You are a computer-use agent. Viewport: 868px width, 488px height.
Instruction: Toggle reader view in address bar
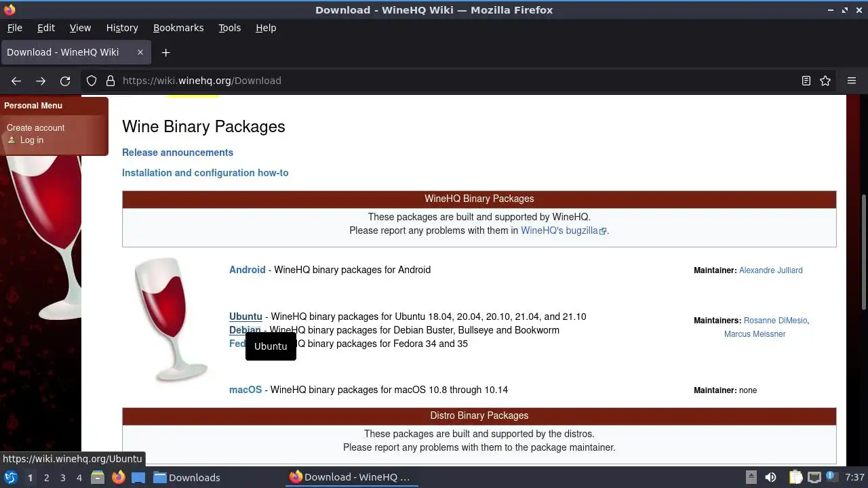point(806,81)
